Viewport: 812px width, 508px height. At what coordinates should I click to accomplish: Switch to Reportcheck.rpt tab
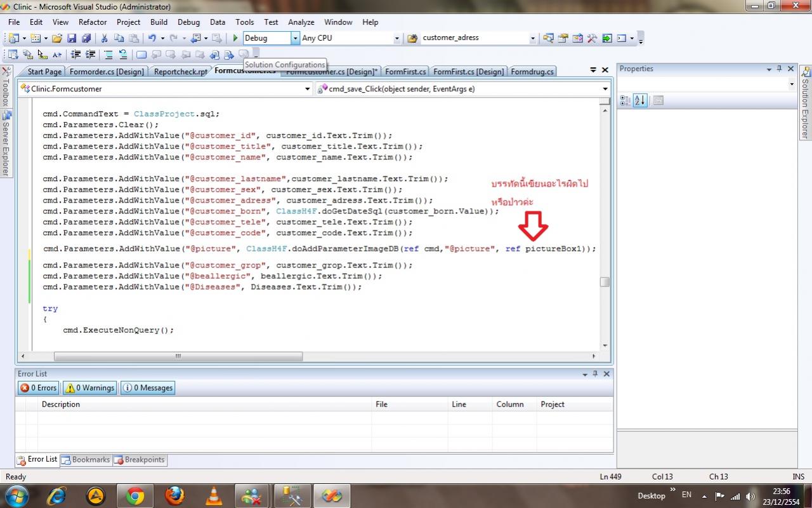pyautogui.click(x=181, y=71)
